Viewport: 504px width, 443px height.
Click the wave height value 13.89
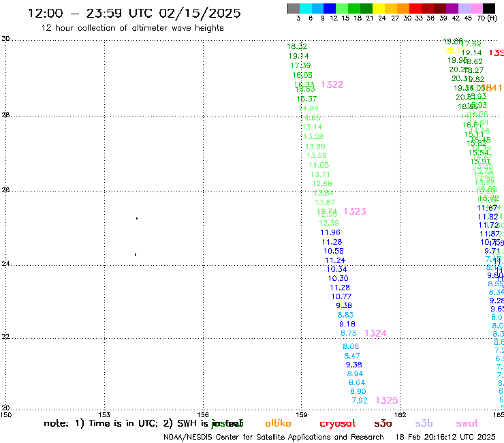pyautogui.click(x=315, y=147)
